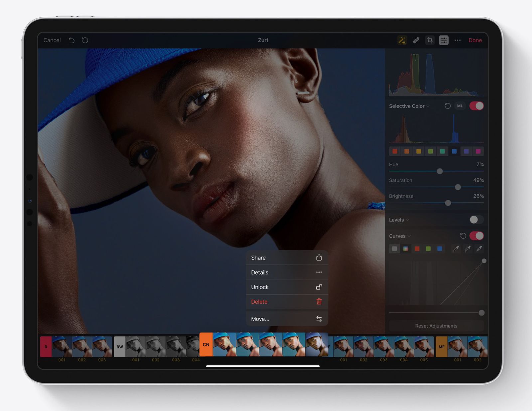Enable the Levels adjustment toggle
The width and height of the screenshot is (532, 411).
pos(477,220)
